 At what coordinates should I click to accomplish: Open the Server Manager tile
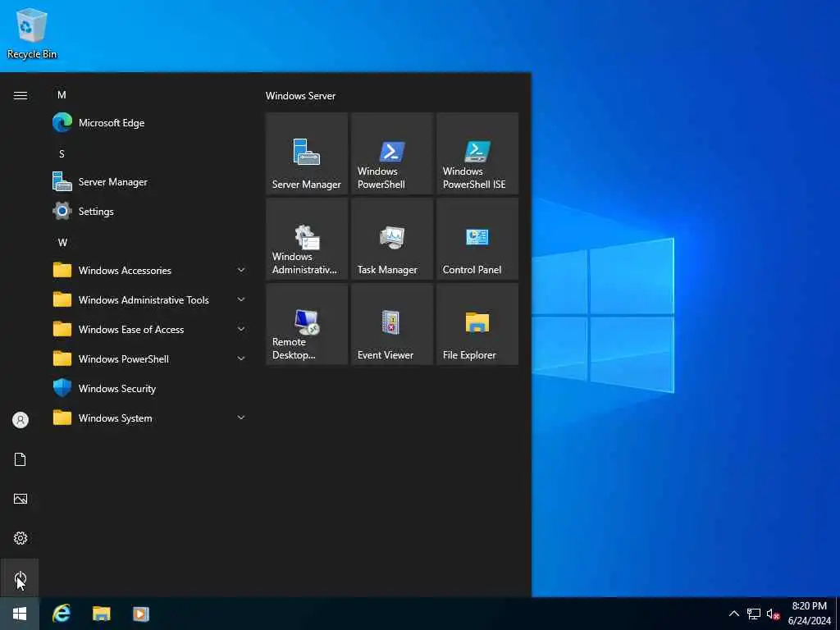tap(307, 153)
